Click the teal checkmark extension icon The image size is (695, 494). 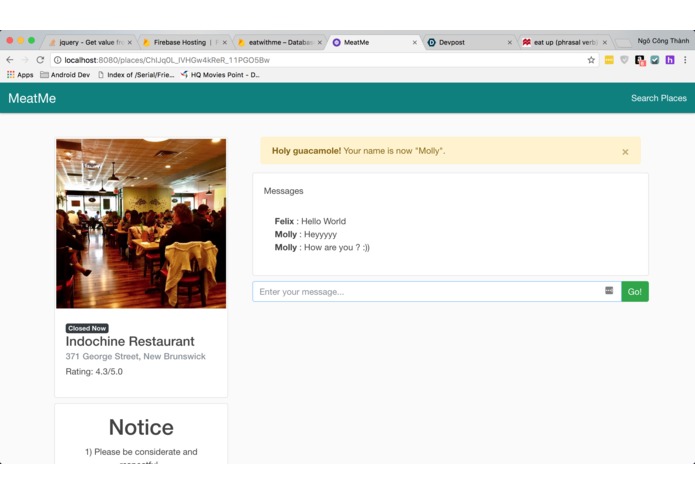pyautogui.click(x=655, y=60)
